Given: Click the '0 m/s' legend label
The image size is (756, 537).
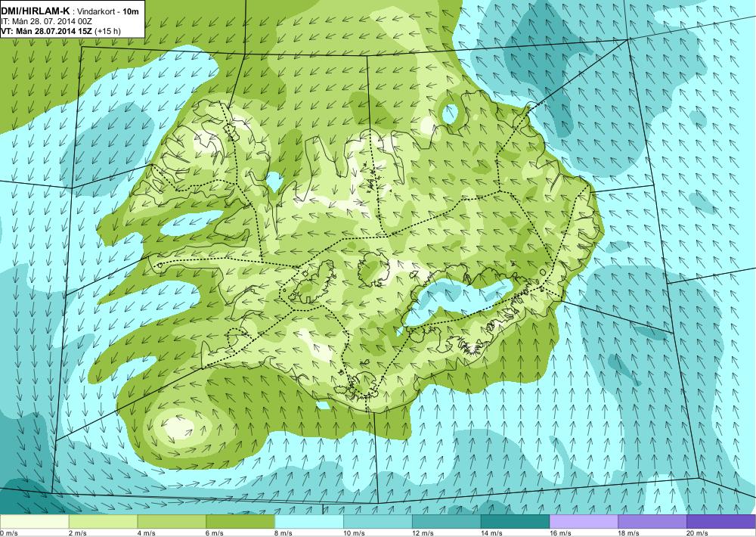Looking at the screenshot, I should [x=9, y=533].
